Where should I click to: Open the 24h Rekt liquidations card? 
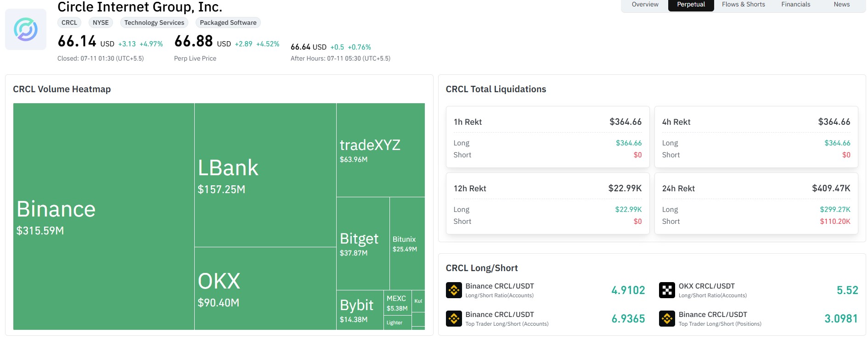(756, 203)
